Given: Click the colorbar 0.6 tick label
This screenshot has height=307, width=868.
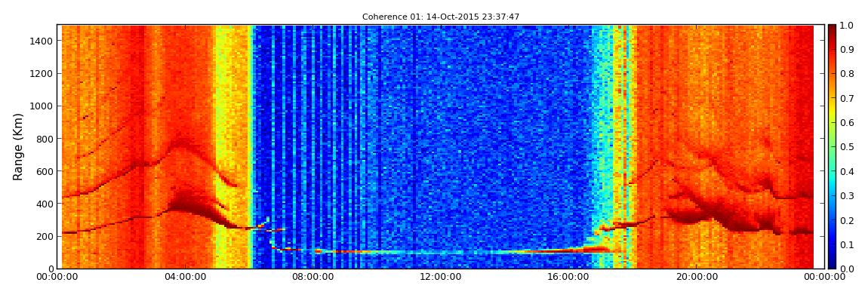Looking at the screenshot, I should [x=848, y=123].
